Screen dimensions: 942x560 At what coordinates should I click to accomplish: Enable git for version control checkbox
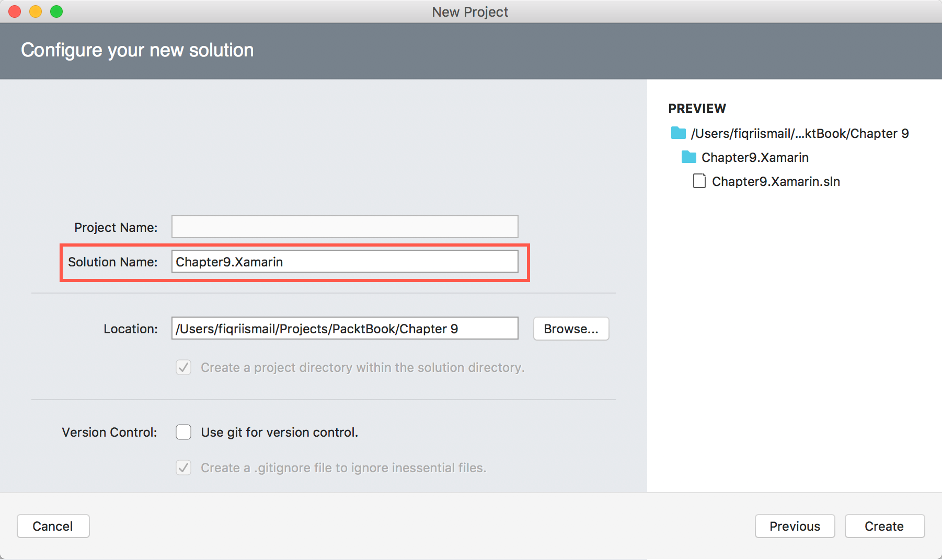point(183,433)
